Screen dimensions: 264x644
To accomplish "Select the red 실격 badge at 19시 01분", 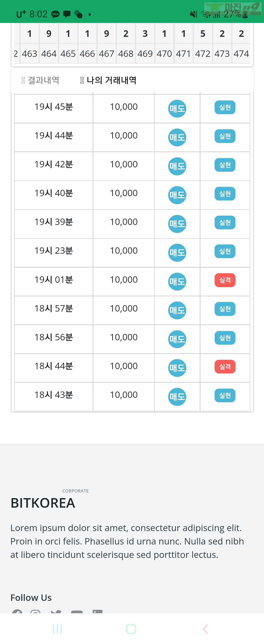I will pyautogui.click(x=225, y=280).
